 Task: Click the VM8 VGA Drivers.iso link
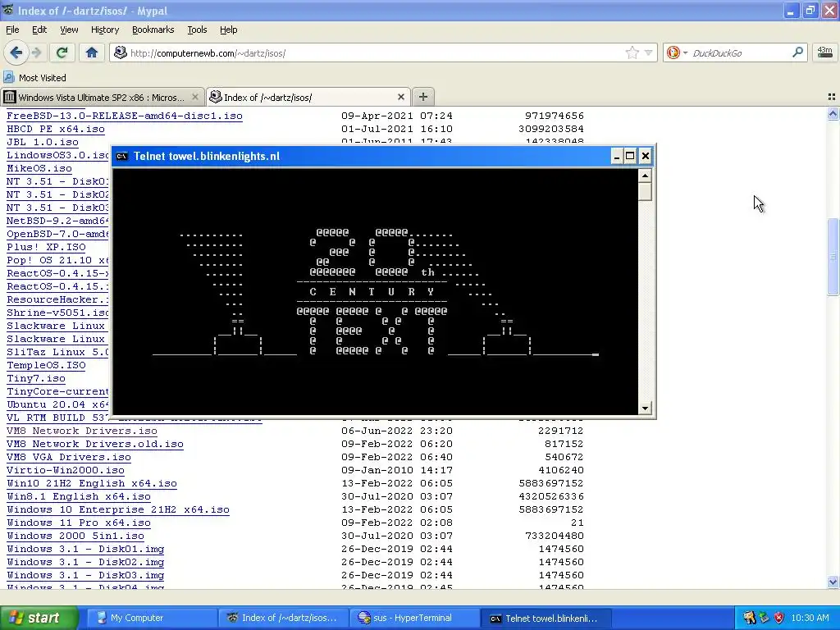click(x=69, y=457)
